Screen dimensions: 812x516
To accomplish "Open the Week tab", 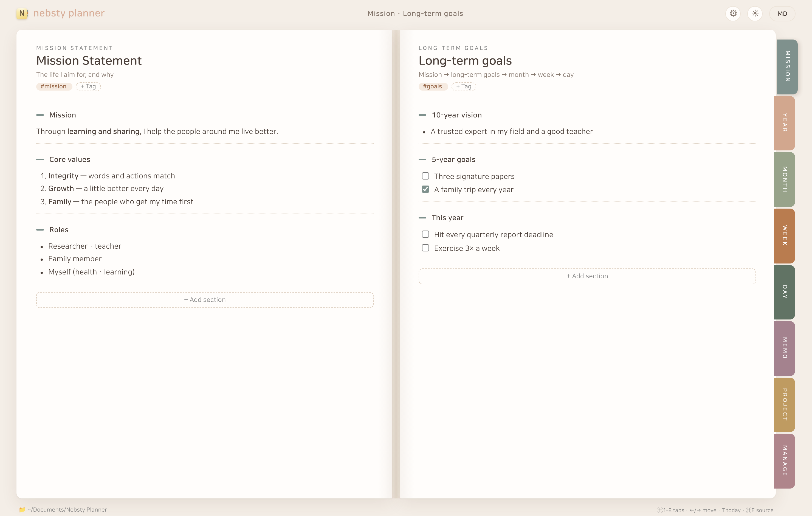I will 785,235.
